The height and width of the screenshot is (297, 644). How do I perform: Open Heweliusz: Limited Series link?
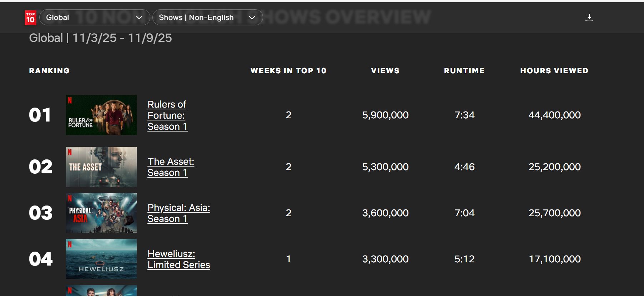pyautogui.click(x=178, y=259)
